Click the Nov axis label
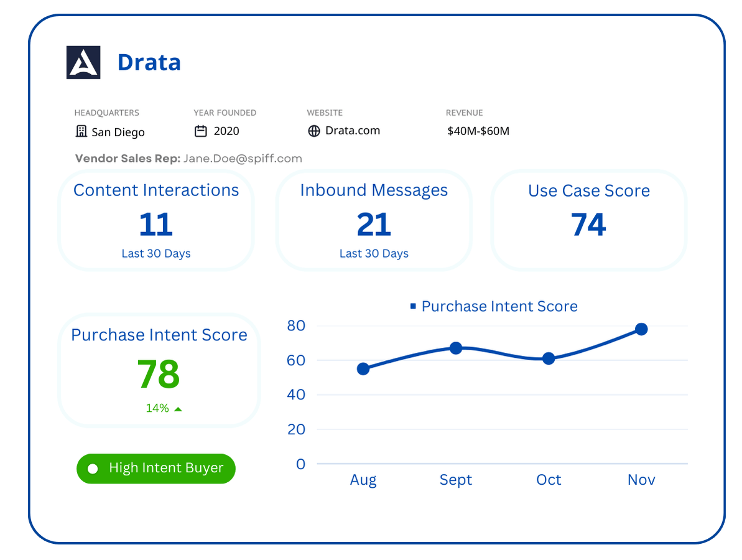This screenshot has width=742, height=560. (x=641, y=480)
